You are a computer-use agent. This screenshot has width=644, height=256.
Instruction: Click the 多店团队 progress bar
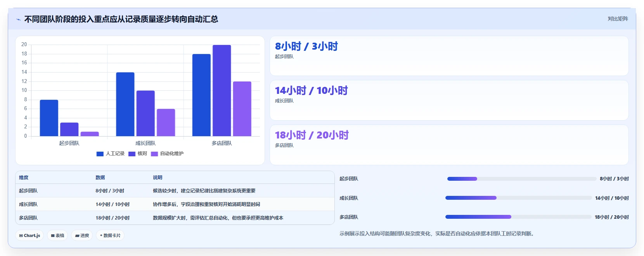pyautogui.click(x=518, y=217)
